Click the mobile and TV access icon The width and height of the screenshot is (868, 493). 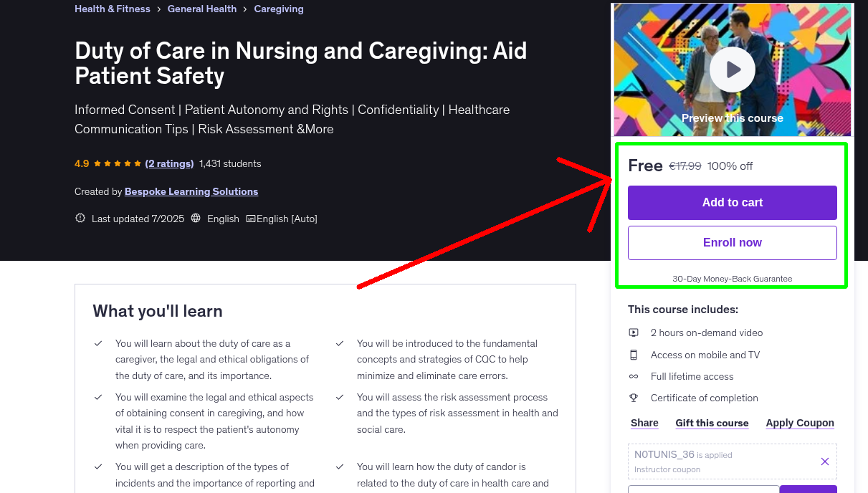[634, 355]
